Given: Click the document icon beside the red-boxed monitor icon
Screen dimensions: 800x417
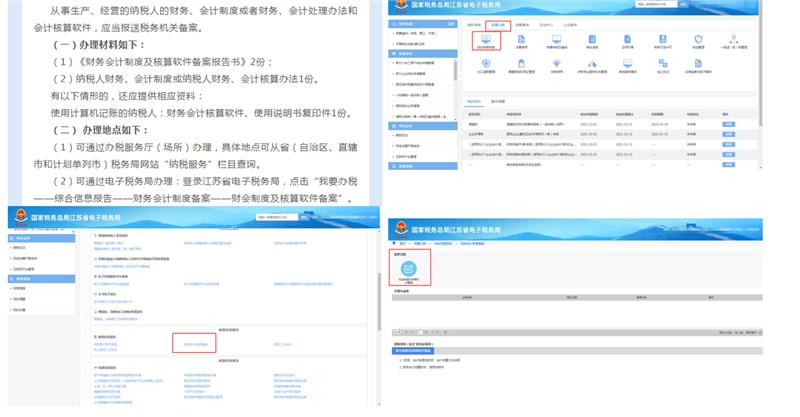Looking at the screenshot, I should (521, 39).
